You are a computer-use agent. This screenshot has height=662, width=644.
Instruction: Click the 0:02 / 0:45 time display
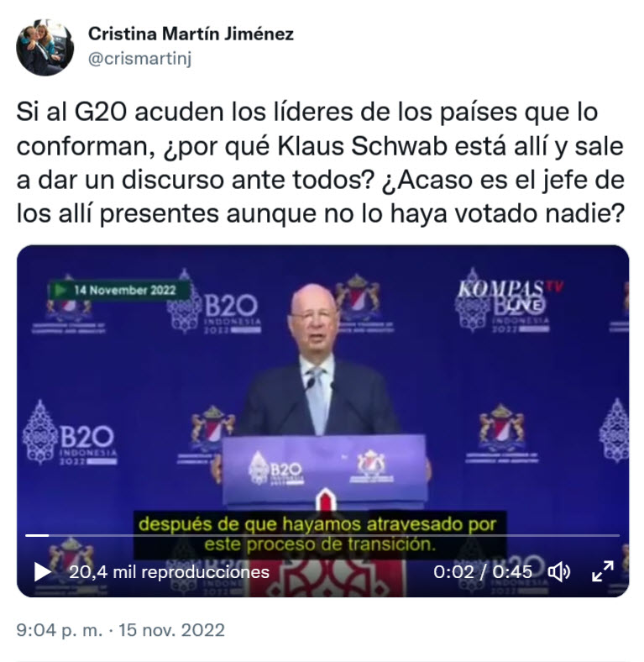click(482, 572)
